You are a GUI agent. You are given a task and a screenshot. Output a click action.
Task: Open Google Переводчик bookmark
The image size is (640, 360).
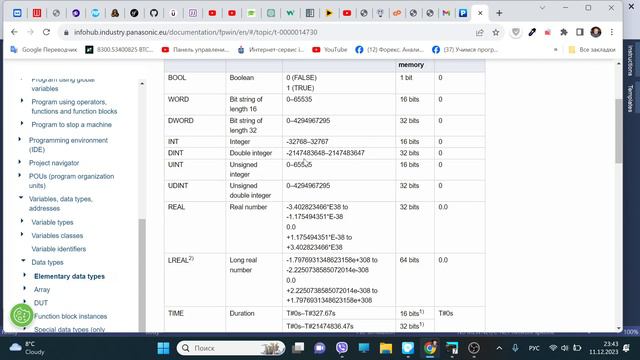point(44,50)
